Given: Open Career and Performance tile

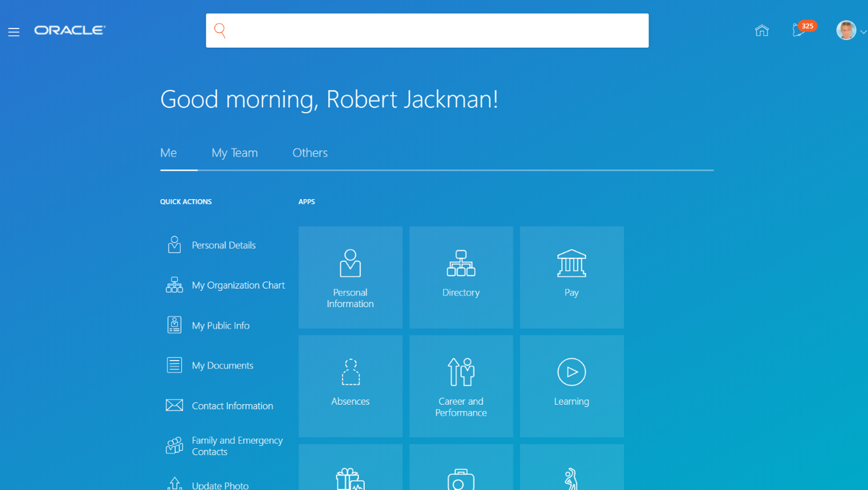Looking at the screenshot, I should (461, 386).
